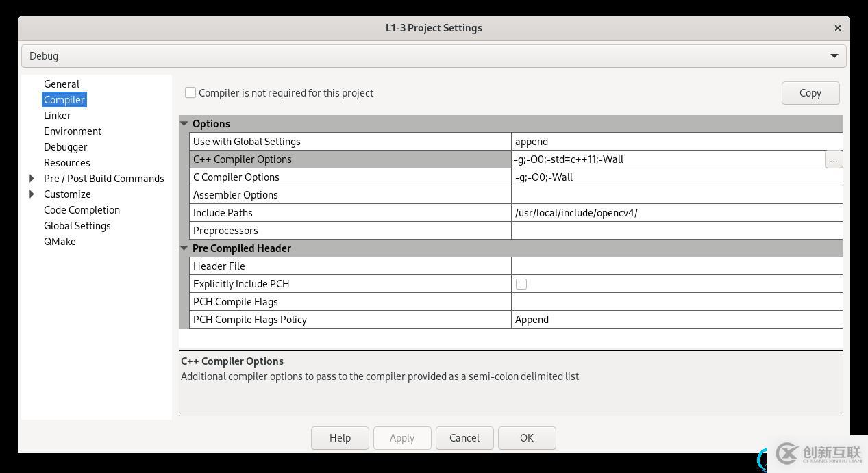Open Help for project settings
868x473 pixels.
(340, 438)
